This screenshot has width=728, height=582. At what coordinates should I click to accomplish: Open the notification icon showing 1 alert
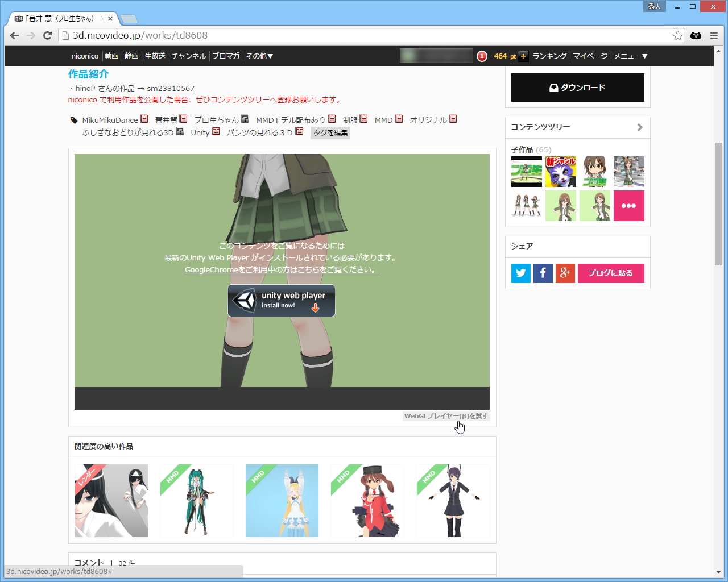pyautogui.click(x=483, y=56)
